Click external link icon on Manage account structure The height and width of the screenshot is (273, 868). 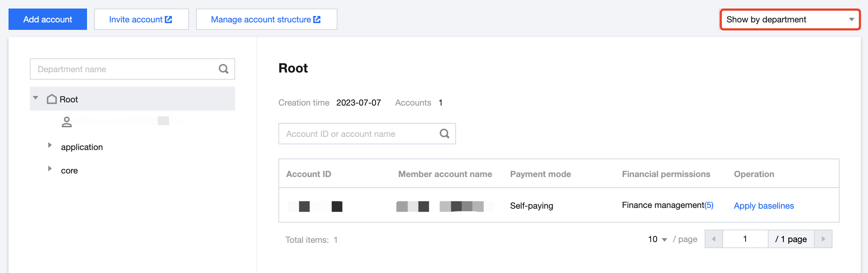[317, 20]
